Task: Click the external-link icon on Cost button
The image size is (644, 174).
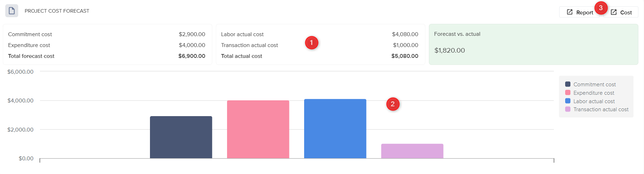Action: (x=614, y=12)
